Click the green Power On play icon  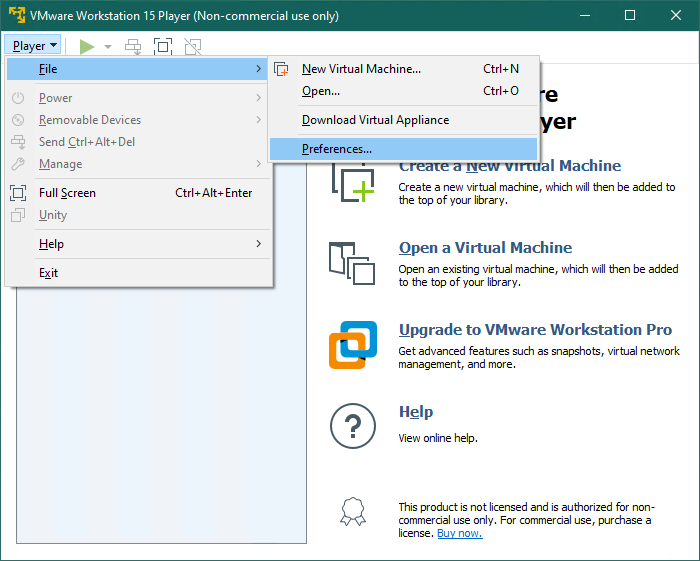coord(87,46)
